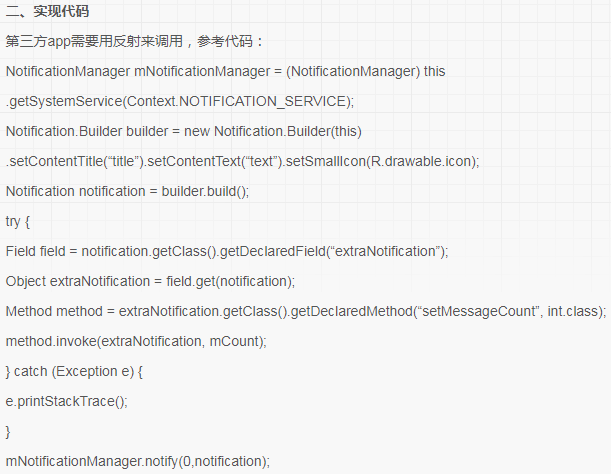Click the ".getSystemService(Context.NOTIFICATION_SERVICE);" line
611x474 pixels.
pos(180,102)
